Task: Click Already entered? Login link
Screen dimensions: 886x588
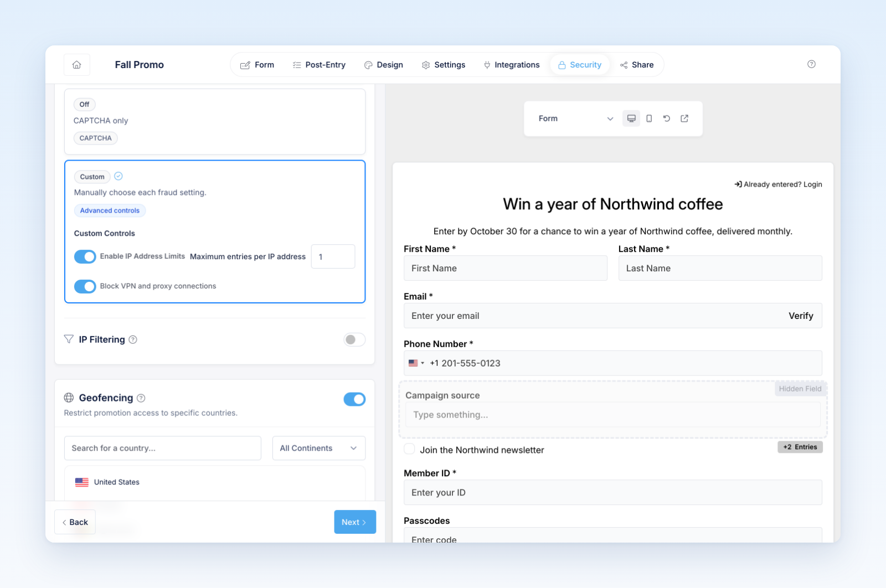Action: click(x=778, y=184)
